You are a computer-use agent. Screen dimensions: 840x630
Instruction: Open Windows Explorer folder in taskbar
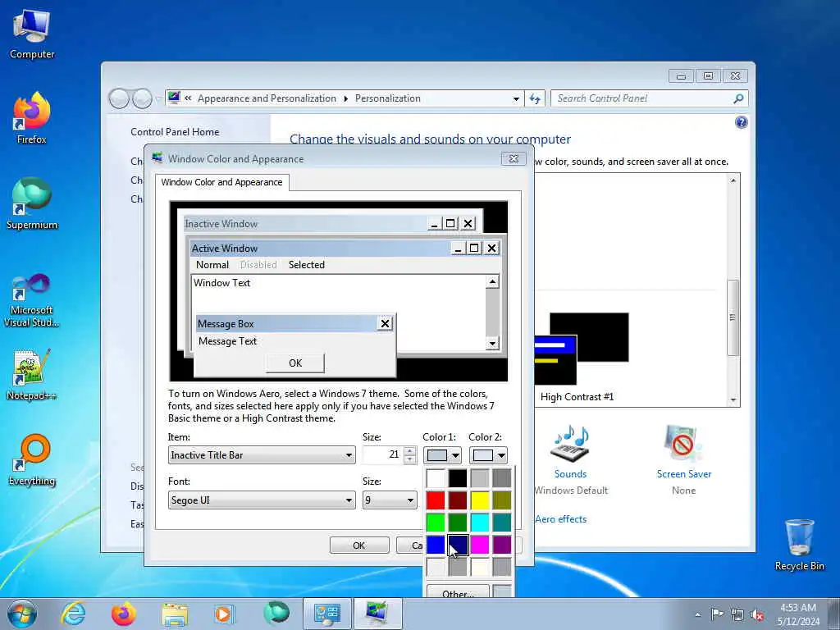click(175, 614)
